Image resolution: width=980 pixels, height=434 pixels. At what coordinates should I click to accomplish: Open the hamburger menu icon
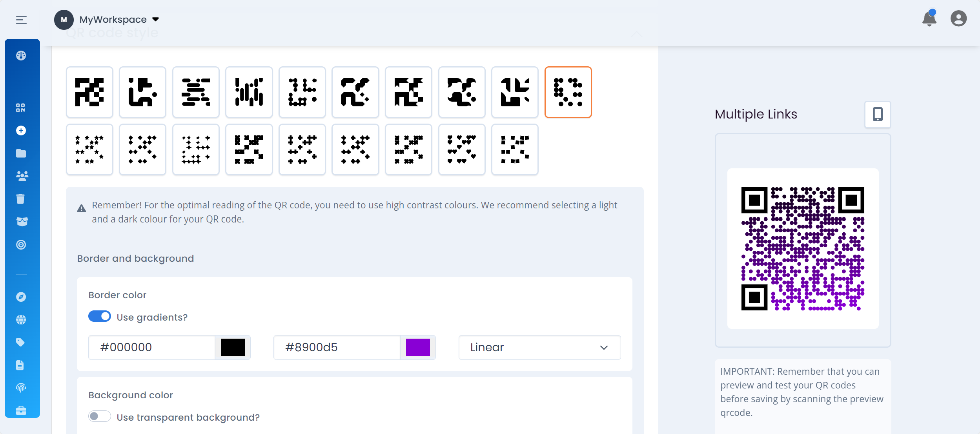click(21, 20)
